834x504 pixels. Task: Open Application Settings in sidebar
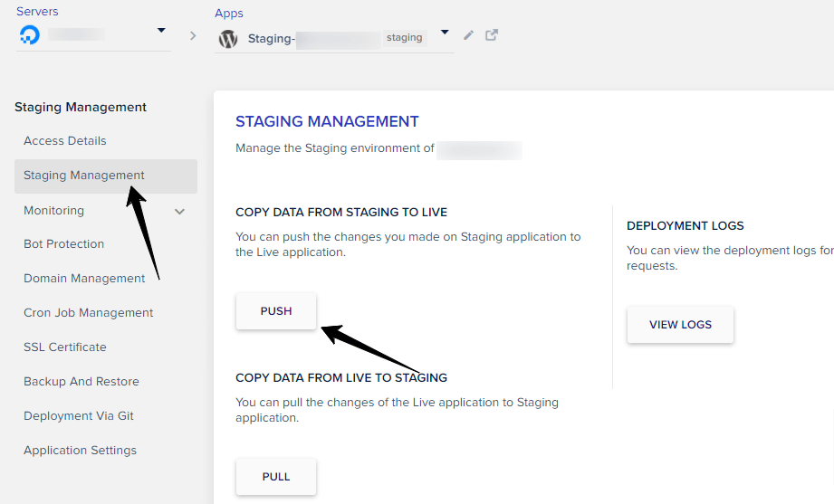coord(80,451)
